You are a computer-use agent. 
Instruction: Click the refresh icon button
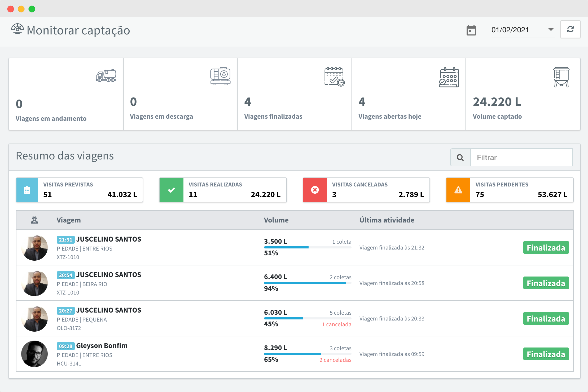(570, 29)
